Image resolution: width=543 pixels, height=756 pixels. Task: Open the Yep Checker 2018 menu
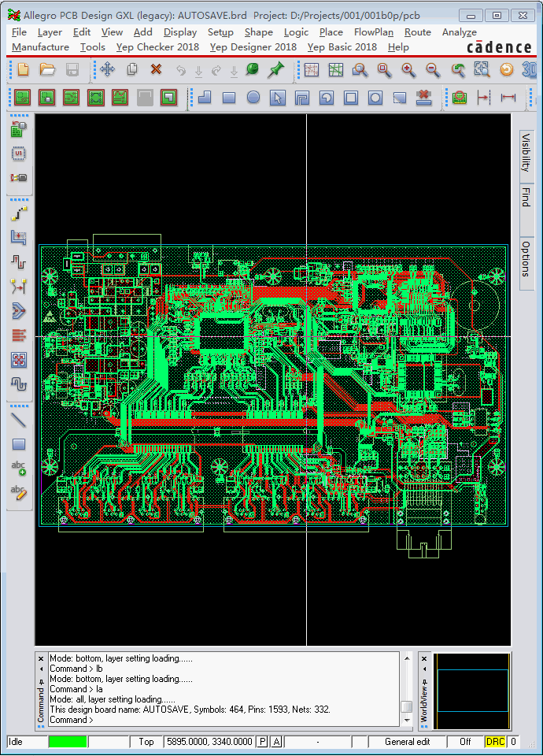pyautogui.click(x=157, y=47)
